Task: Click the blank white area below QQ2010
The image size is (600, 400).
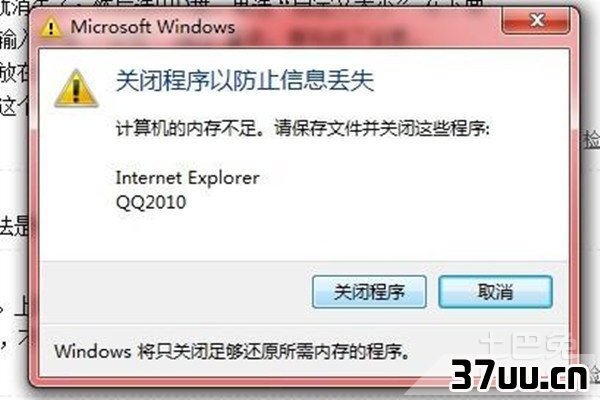Action: click(x=304, y=235)
